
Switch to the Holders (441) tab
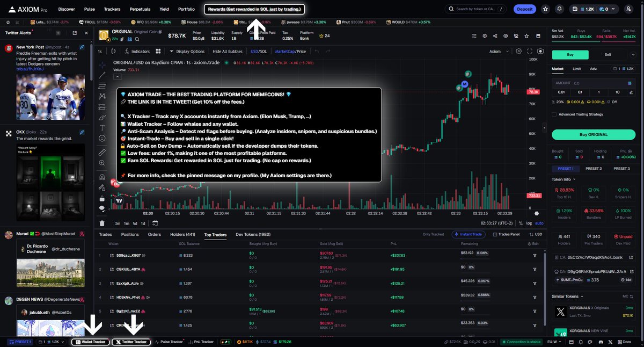[182, 234]
